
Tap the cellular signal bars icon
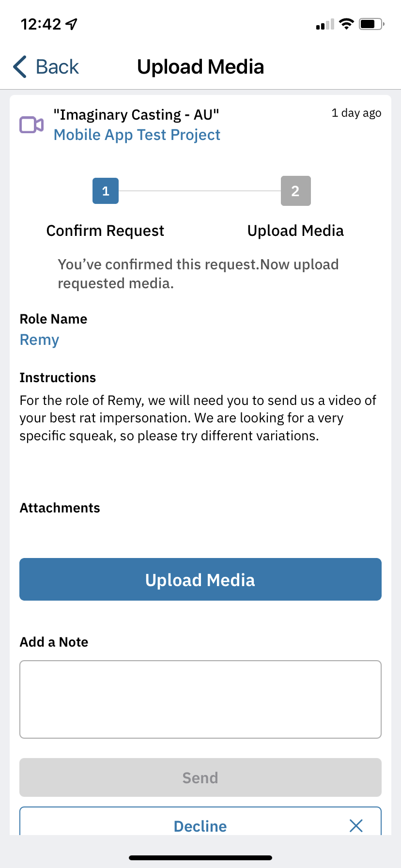[x=325, y=24]
